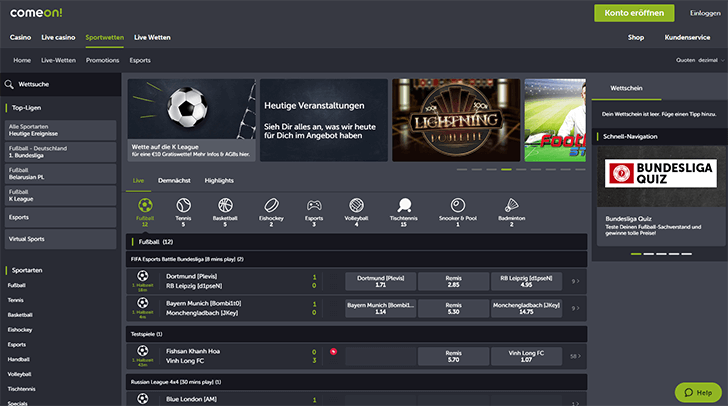This screenshot has height=406, width=728.
Task: Click football icon of Dortmund match
Action: click(x=143, y=275)
